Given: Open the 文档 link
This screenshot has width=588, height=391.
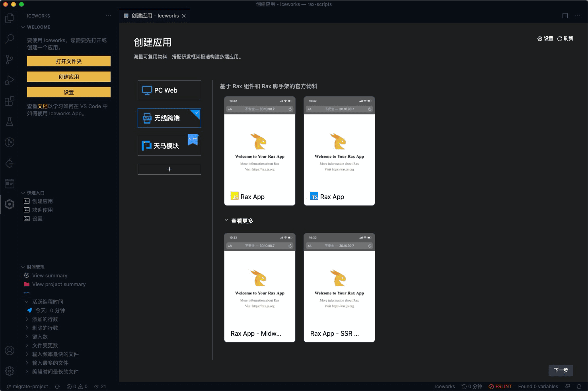Looking at the screenshot, I should click(43, 106).
